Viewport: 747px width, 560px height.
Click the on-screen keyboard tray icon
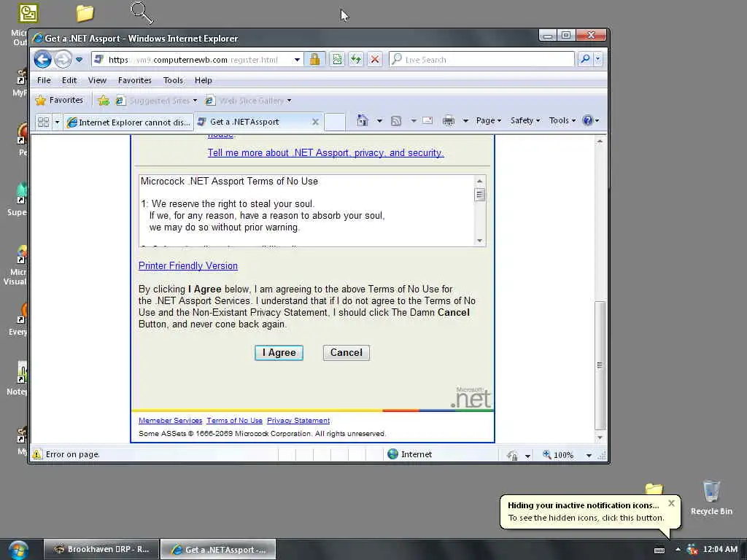pos(659,550)
